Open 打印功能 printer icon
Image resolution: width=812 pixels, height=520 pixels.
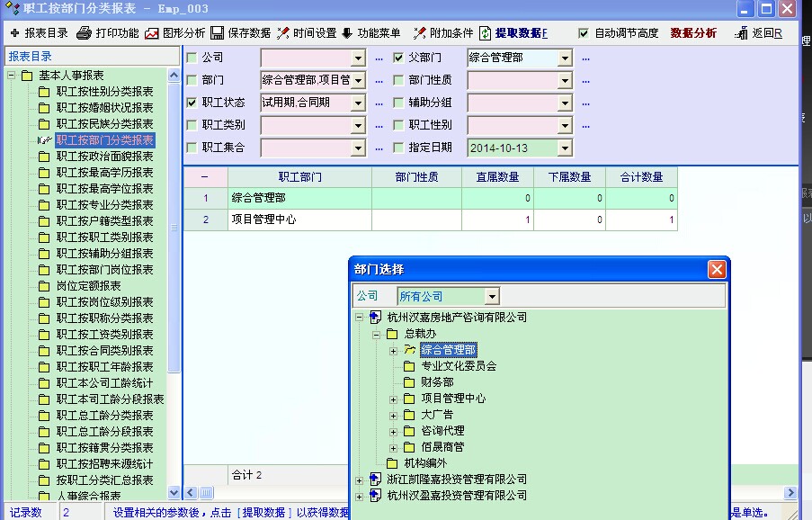pos(85,33)
